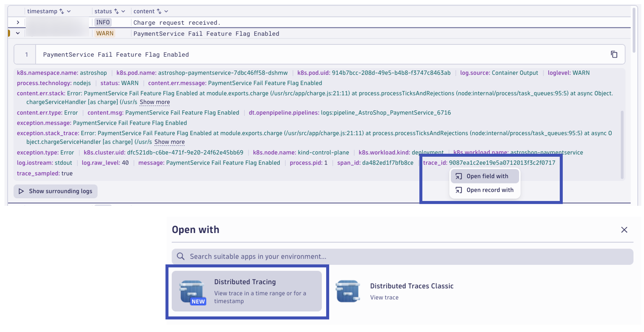Click the Open record with arrow icon
This screenshot has width=644, height=332.
(459, 190)
